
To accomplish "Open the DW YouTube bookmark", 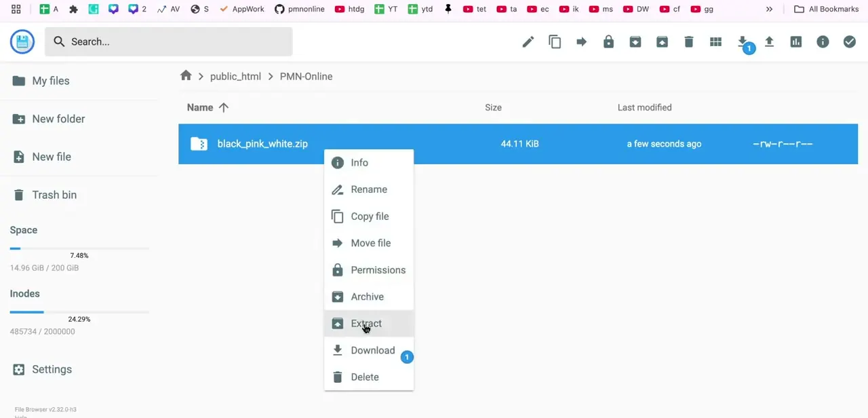I will [637, 9].
